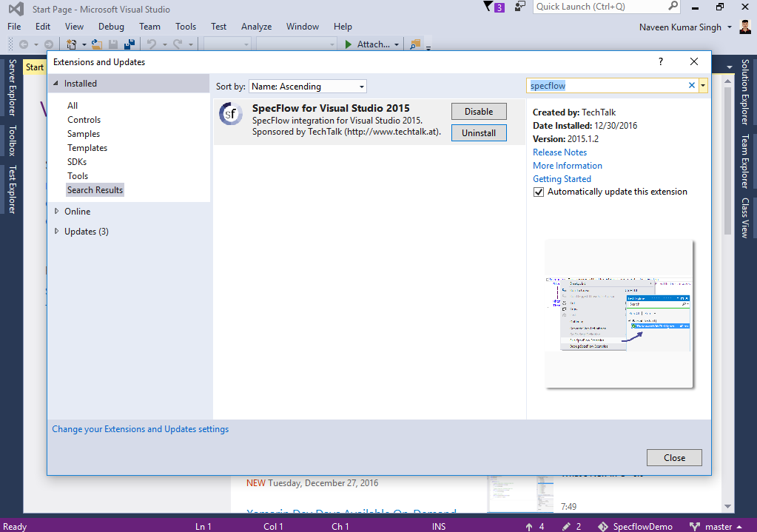Viewport: 757px width, 532px height.
Task: Click the specflow search input field
Action: pos(608,85)
